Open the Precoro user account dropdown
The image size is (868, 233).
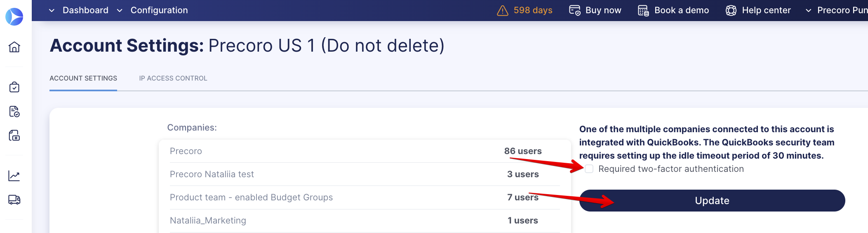click(x=836, y=10)
